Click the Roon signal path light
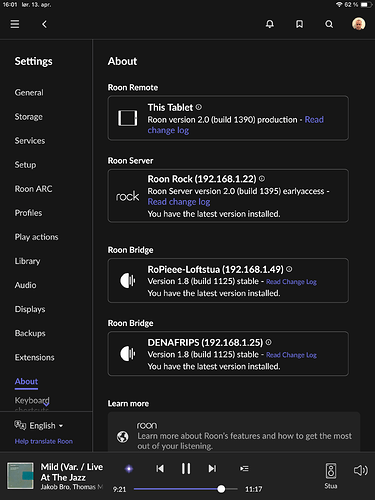The image size is (375, 500). 129,469
